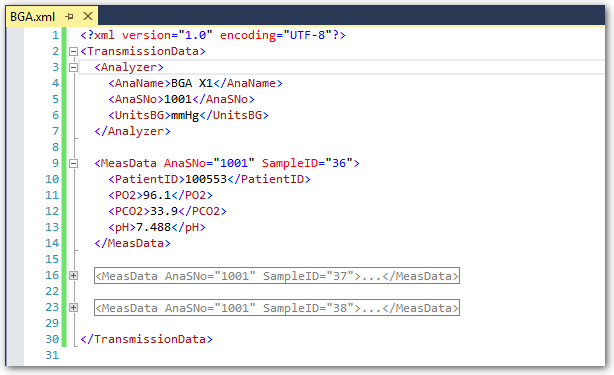Viewport: 614px width, 375px height.
Task: Click collapsed MeasData SampleID="37" placeholder box
Action: coord(276,276)
